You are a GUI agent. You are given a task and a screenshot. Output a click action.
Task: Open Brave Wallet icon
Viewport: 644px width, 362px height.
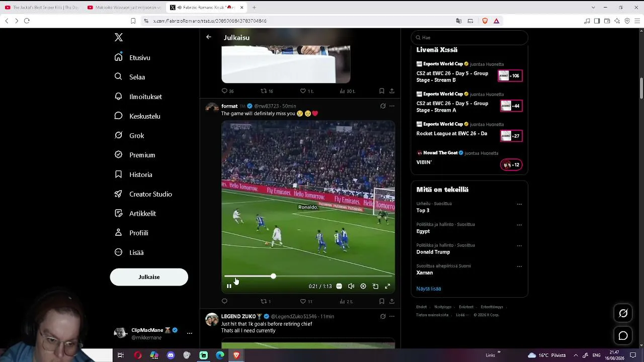point(607,21)
